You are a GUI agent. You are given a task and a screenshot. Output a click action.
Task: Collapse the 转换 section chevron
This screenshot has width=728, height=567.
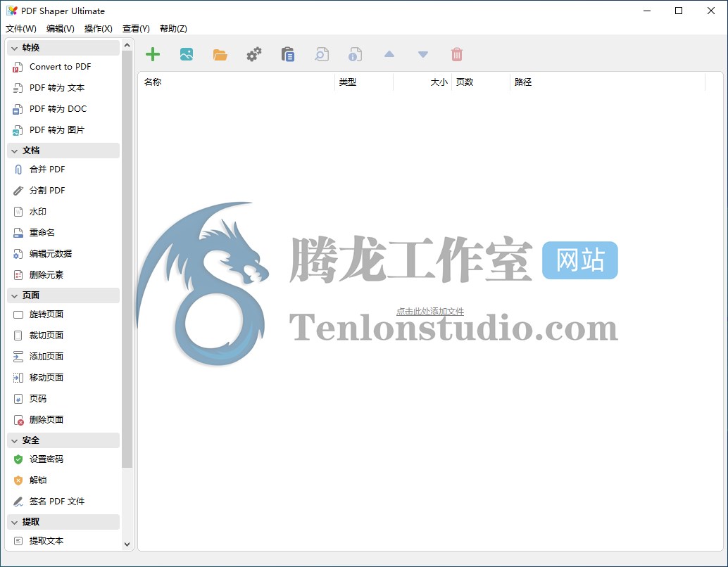(x=14, y=49)
